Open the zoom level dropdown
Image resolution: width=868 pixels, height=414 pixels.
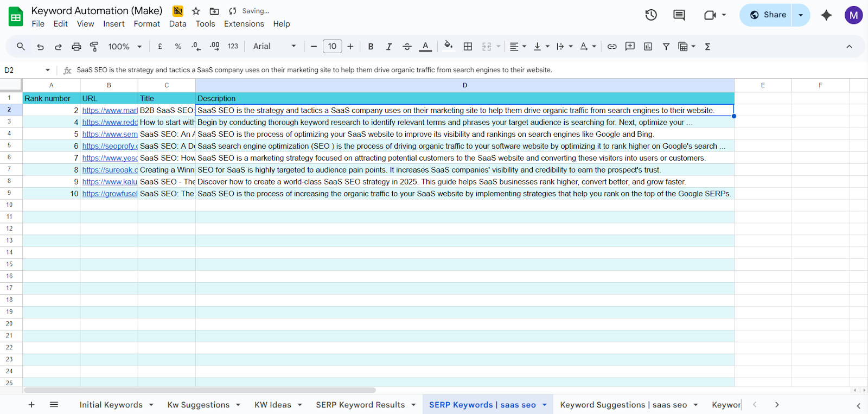click(x=125, y=47)
